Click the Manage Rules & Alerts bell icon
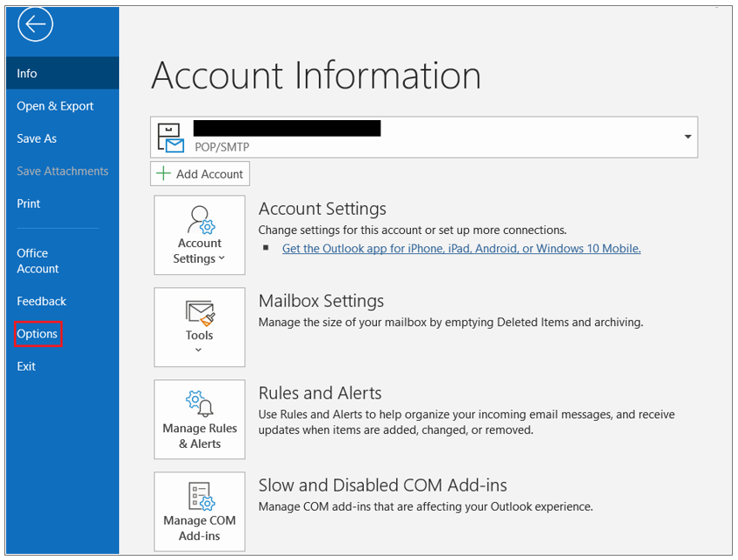The image size is (738, 560). click(200, 404)
